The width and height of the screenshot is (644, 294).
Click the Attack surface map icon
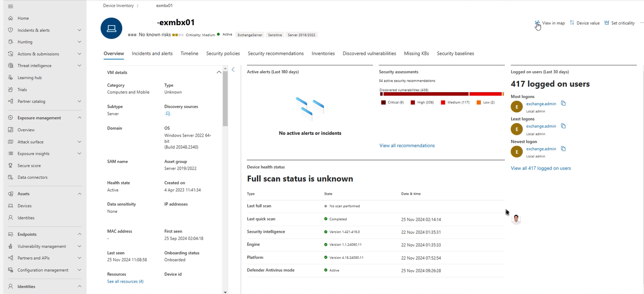[10, 142]
